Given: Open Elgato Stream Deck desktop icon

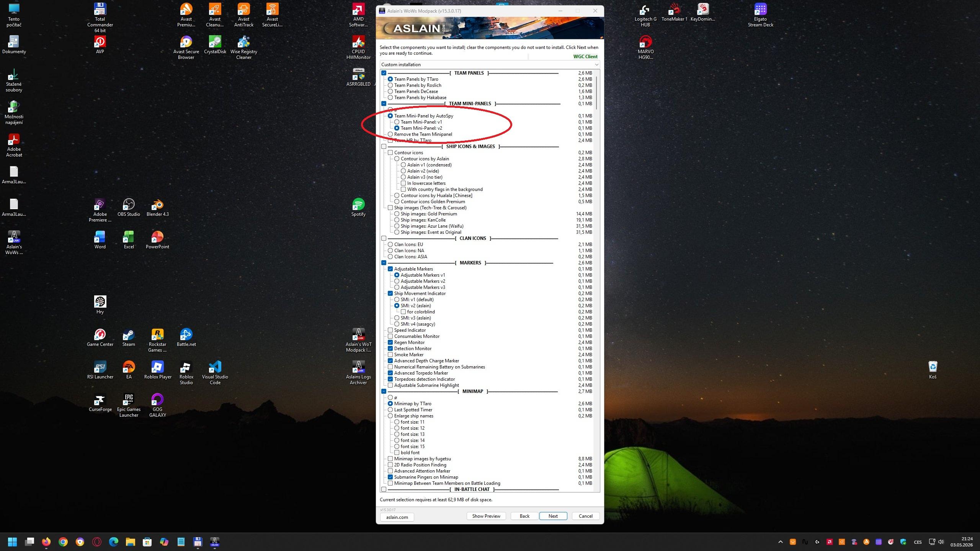Looking at the screenshot, I should click(760, 15).
